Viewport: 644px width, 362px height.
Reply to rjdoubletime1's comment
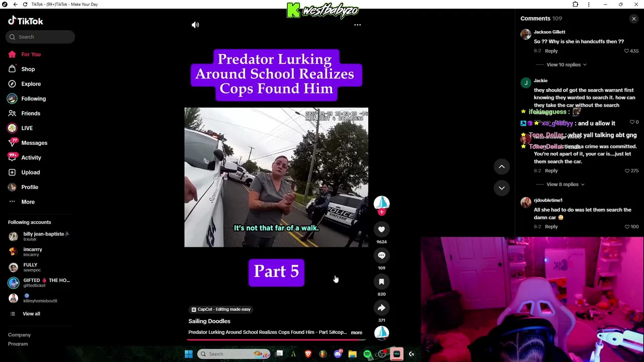click(551, 227)
